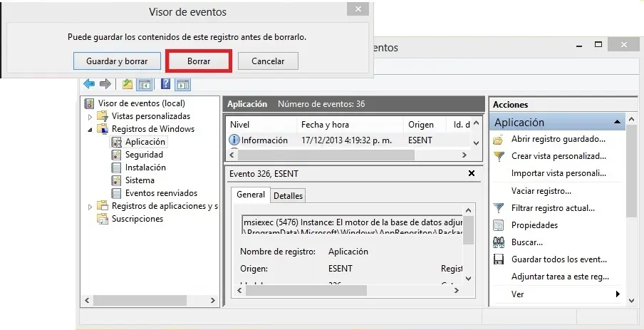Select Suscripciones in tree
Image resolution: width=644 pixels, height=330 pixels.
[x=137, y=219]
